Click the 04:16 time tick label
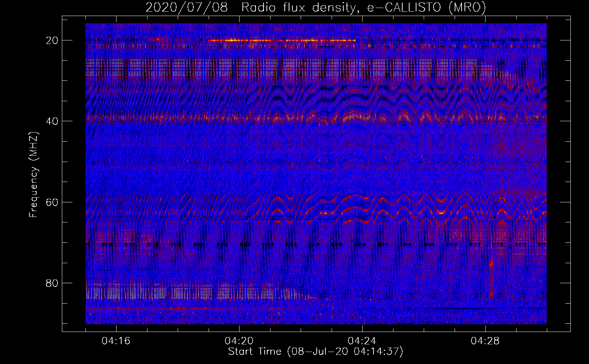The image size is (589, 364). 116,341
